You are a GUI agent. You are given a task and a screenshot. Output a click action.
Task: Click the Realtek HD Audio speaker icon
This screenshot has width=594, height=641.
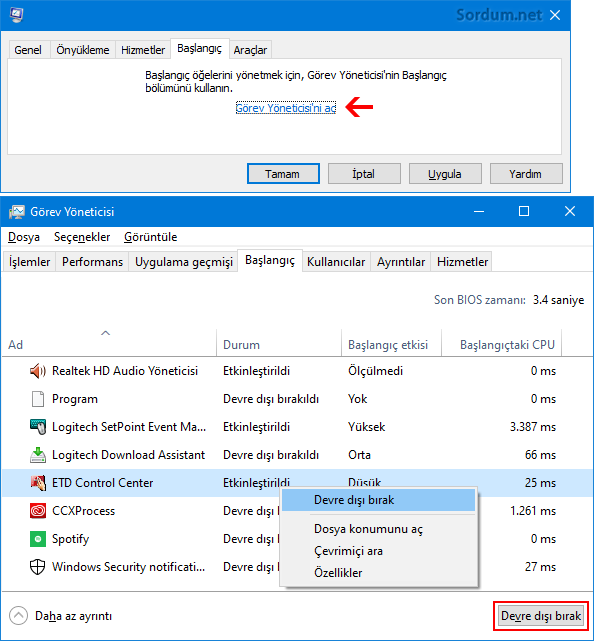38,371
